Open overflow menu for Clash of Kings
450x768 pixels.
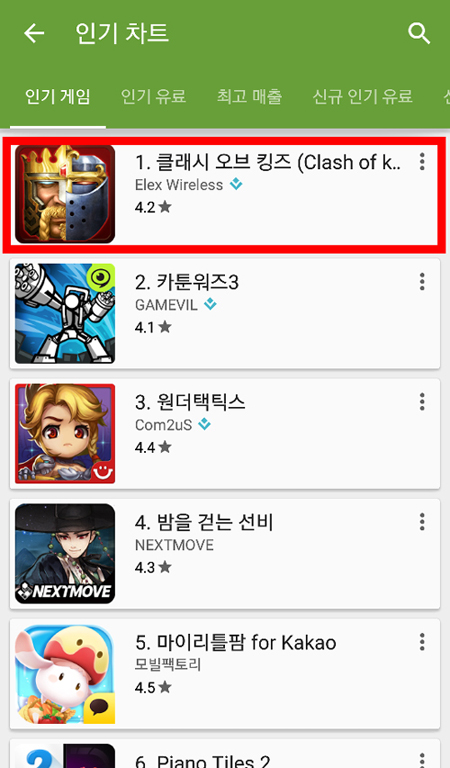422,162
